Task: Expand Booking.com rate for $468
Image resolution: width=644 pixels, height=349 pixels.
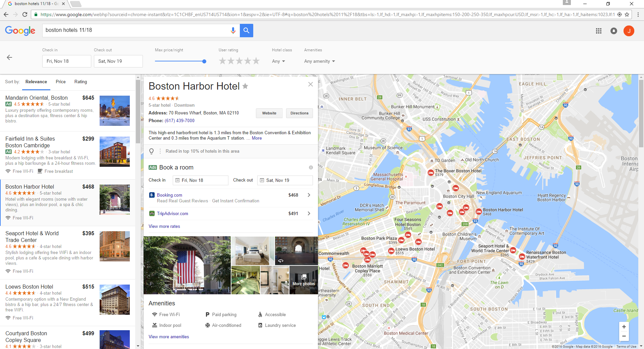Action: (309, 195)
